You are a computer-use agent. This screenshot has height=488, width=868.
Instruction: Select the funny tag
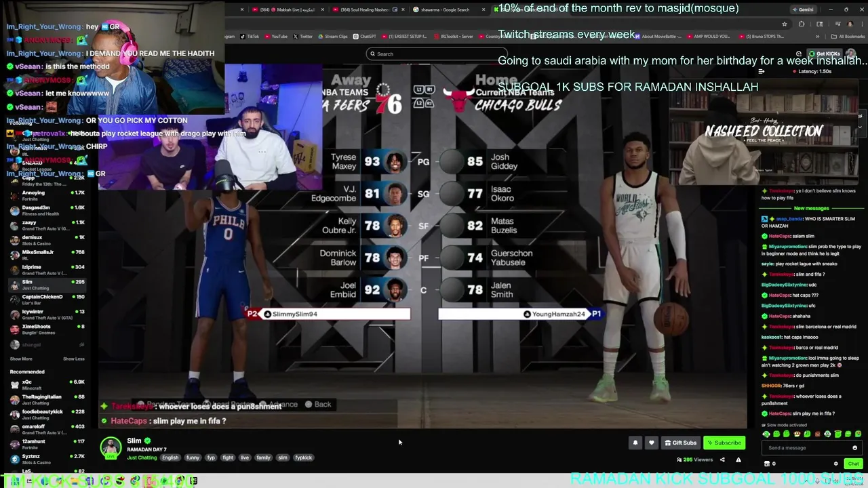(193, 457)
